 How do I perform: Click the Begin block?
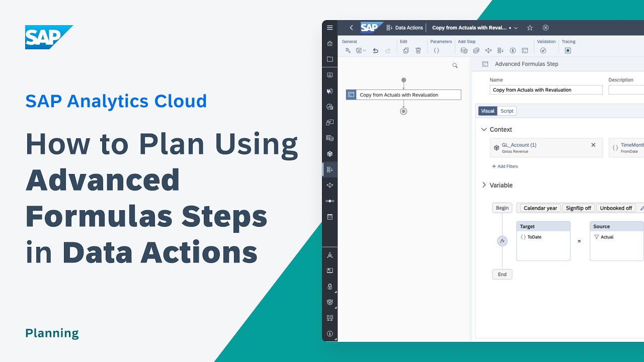click(x=502, y=208)
